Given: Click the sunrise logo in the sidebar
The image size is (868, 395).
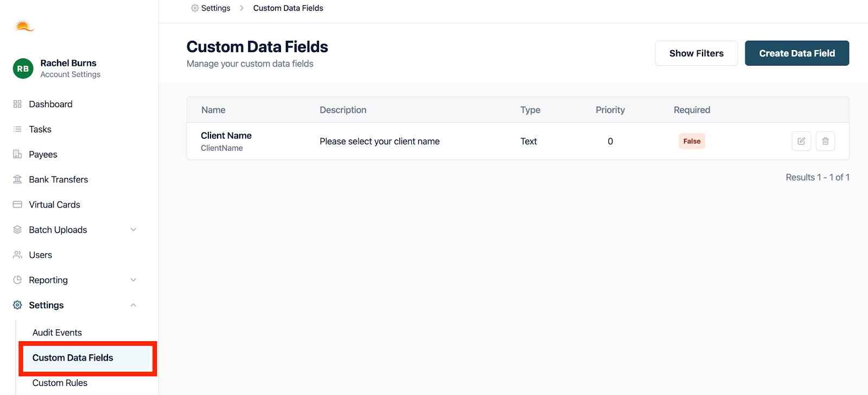Looking at the screenshot, I should [x=24, y=26].
